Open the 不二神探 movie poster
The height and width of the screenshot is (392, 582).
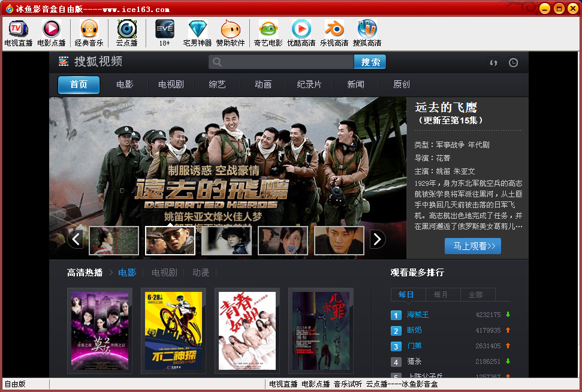[x=173, y=331]
